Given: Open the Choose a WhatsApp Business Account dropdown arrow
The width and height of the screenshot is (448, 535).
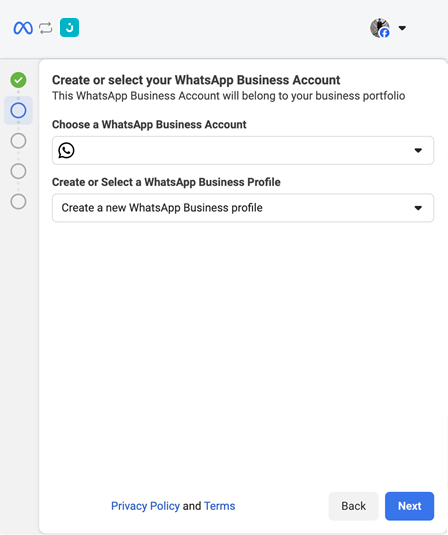Looking at the screenshot, I should coord(418,150).
